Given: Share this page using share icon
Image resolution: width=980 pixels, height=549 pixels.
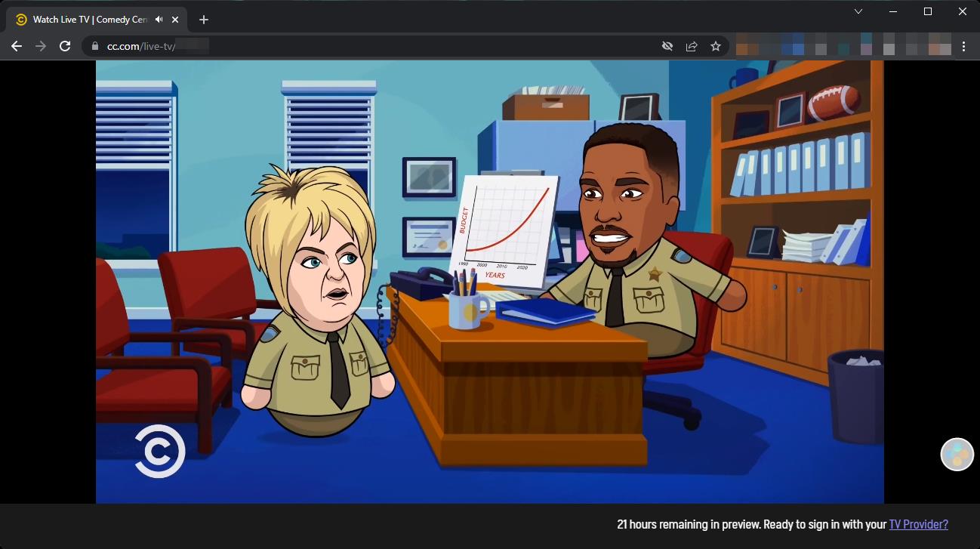Looking at the screenshot, I should 692,46.
